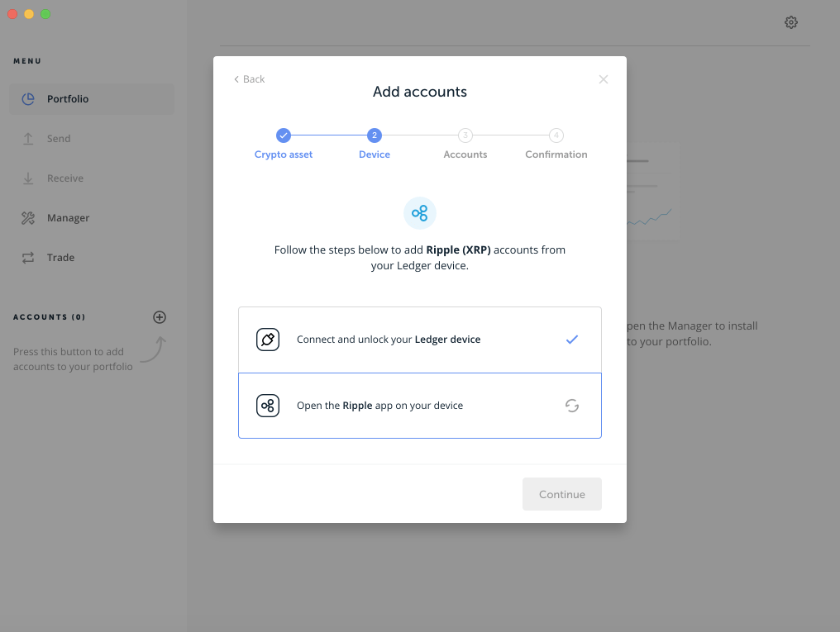Click the Portfolio pie chart icon

[x=28, y=99]
